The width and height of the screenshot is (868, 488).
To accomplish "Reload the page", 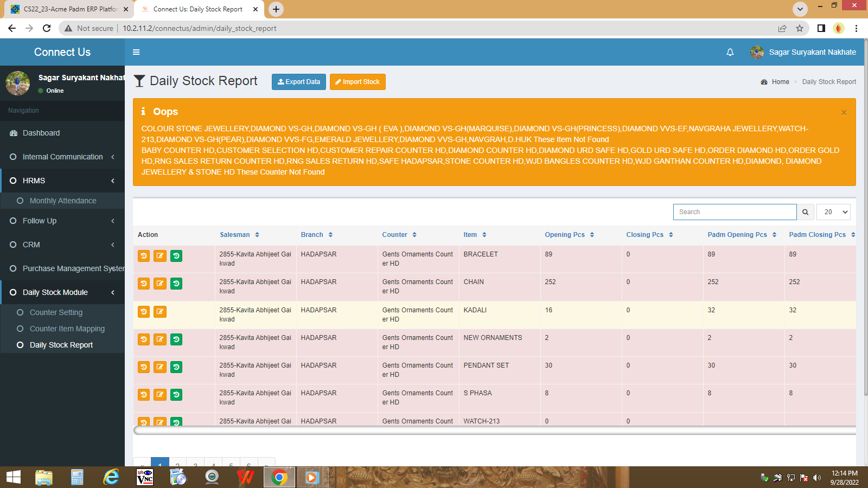I will pos(47,28).
